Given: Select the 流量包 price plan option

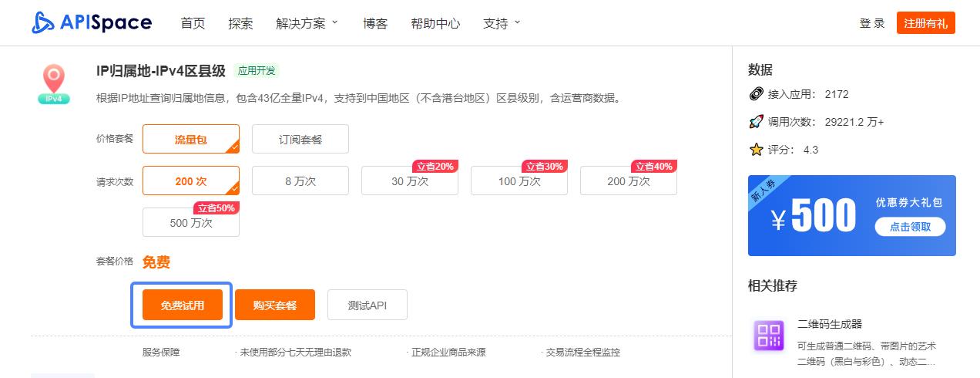Looking at the screenshot, I should point(191,139).
